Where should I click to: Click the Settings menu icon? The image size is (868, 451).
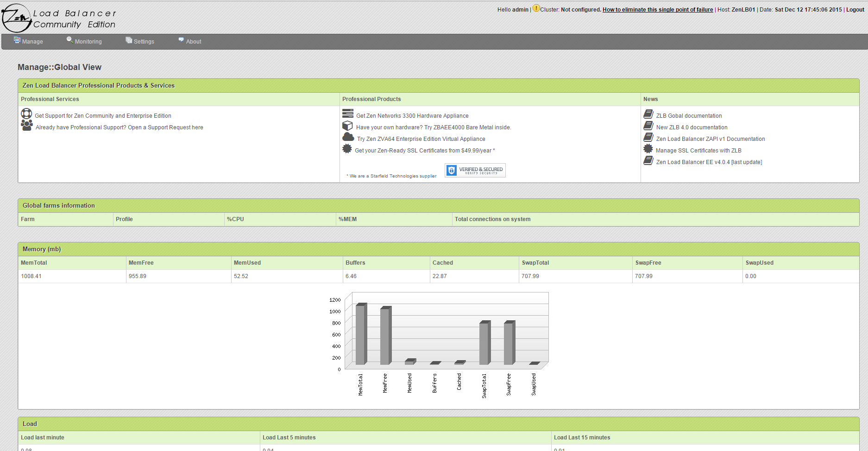pyautogui.click(x=129, y=40)
